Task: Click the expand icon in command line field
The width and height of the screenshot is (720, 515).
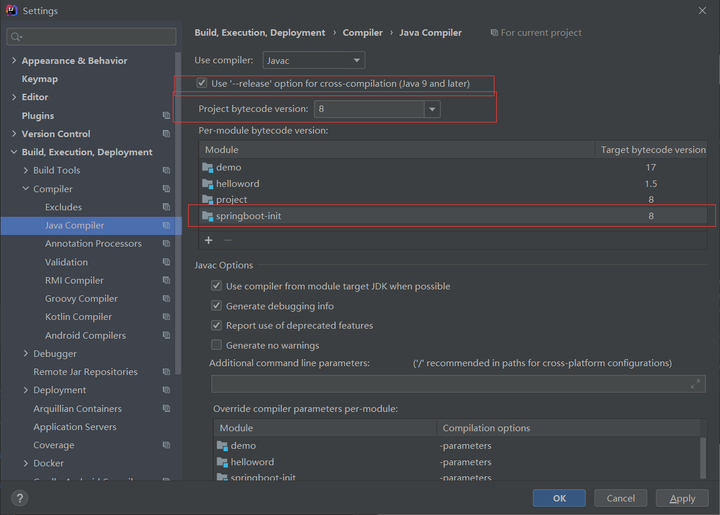Action: click(696, 384)
